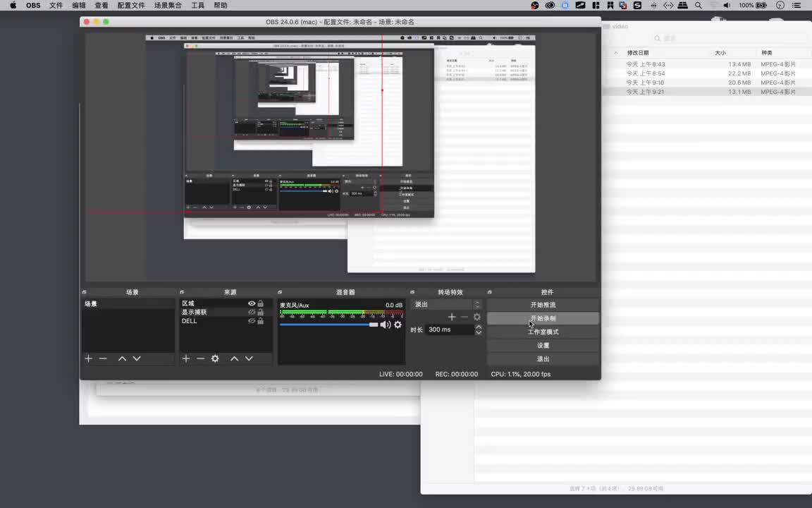The image size is (812, 508).
Task: Add a new scene with the plus icon
Action: click(89, 358)
